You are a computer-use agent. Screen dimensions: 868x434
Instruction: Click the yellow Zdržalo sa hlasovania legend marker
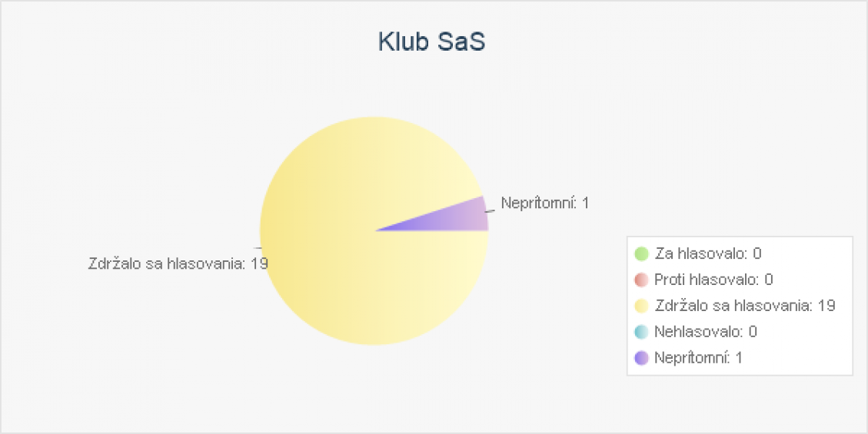641,306
